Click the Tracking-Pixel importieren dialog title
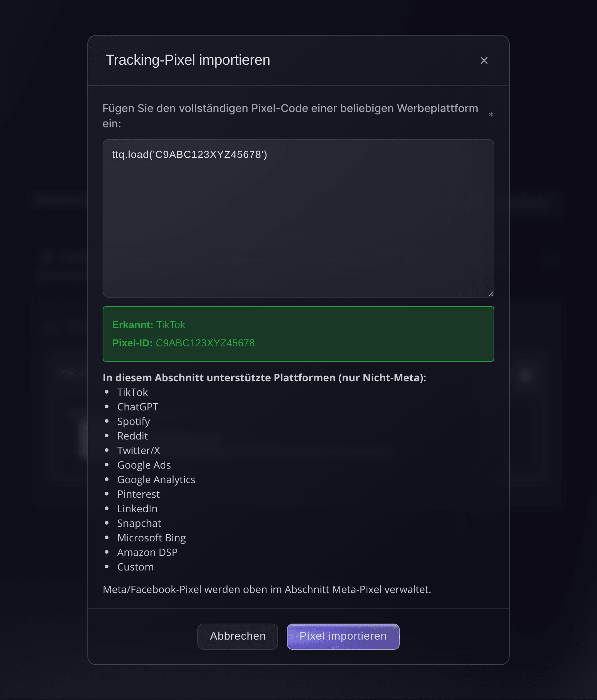Image resolution: width=597 pixels, height=700 pixels. click(x=188, y=60)
